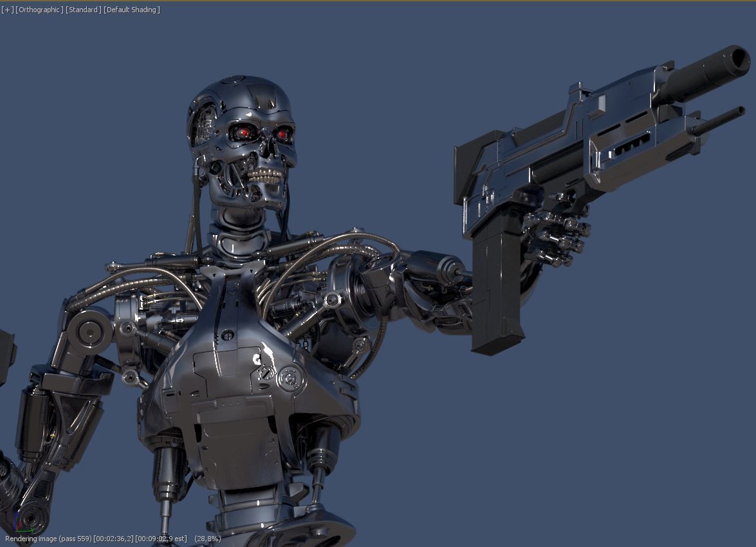Image resolution: width=756 pixels, height=547 pixels.
Task: Click the (28,8%) render progress value
Action: click(x=207, y=539)
